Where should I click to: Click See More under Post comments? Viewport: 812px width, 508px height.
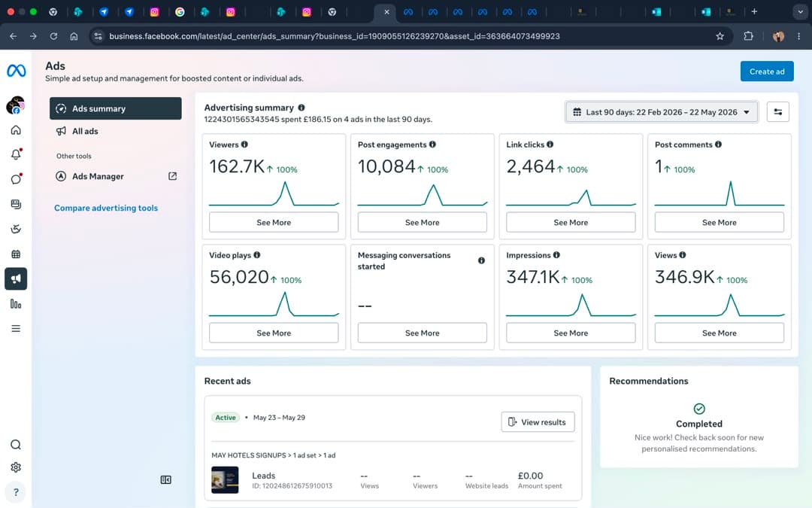(720, 222)
